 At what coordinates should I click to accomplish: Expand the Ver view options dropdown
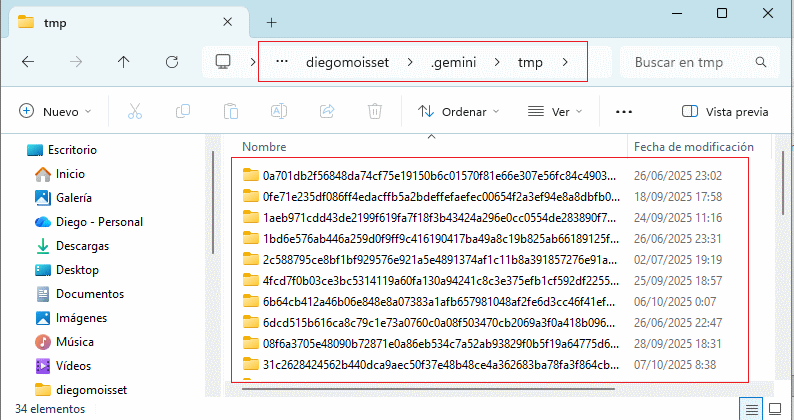coord(555,111)
